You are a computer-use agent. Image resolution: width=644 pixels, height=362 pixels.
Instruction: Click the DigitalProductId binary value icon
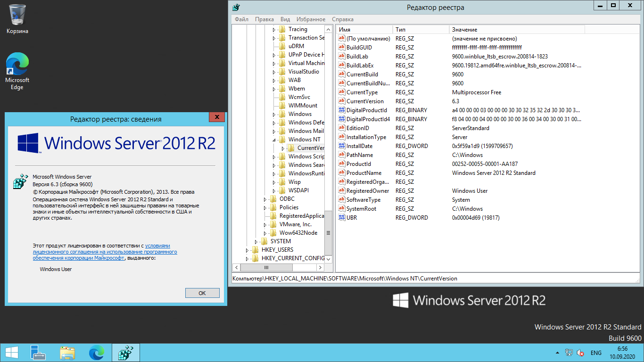[x=342, y=110]
